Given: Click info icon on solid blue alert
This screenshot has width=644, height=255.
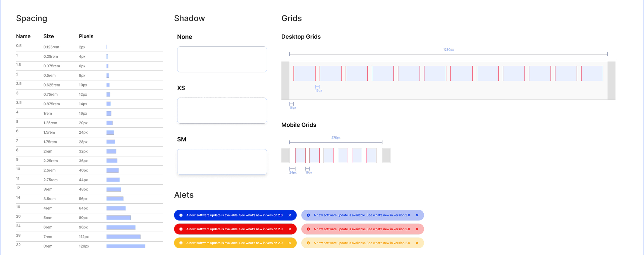Looking at the screenshot, I should (181, 215).
